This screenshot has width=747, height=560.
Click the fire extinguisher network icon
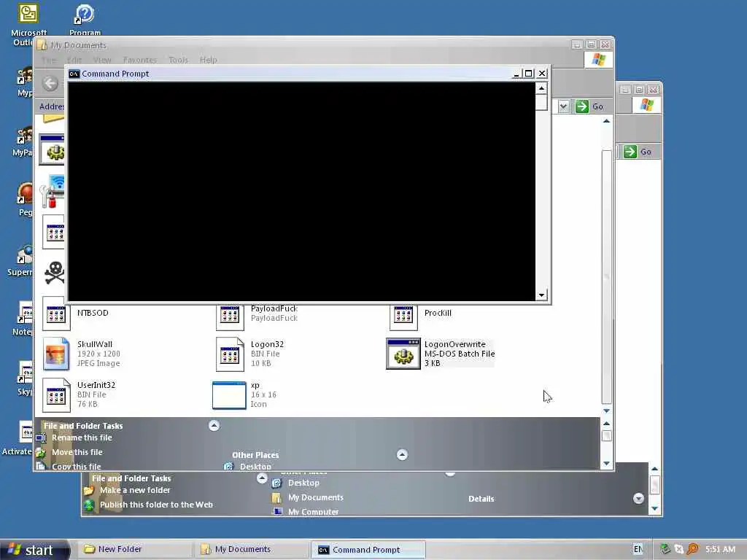pos(53,192)
